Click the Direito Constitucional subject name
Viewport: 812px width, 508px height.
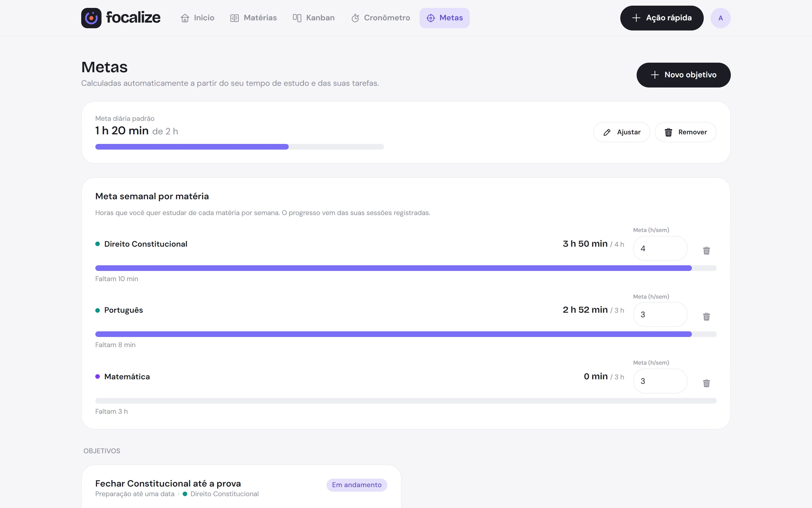[145, 244]
